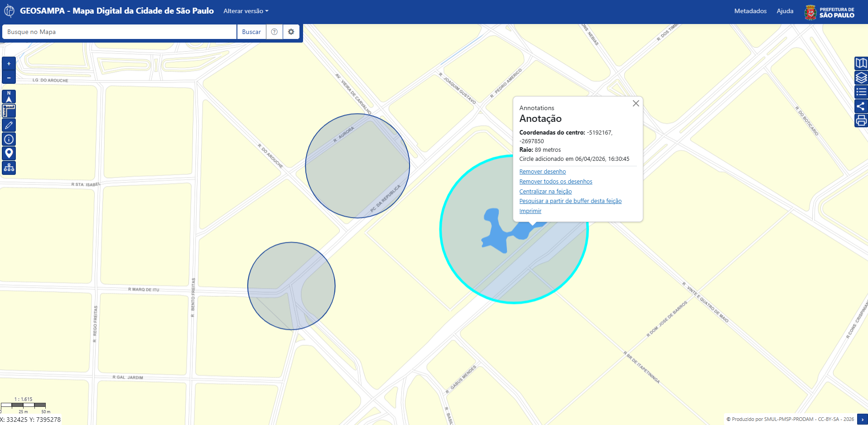Screen dimensions: 868x425
Task: Click the GEOSAMPA logo icon
Action: [10, 11]
